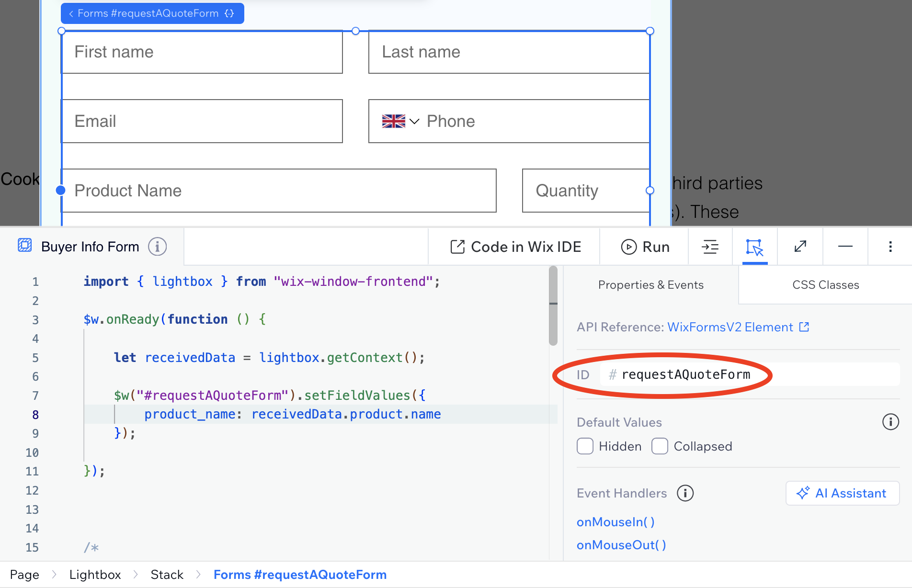This screenshot has height=588, width=912.
Task: Open Code in Wix IDE
Action: tap(515, 247)
